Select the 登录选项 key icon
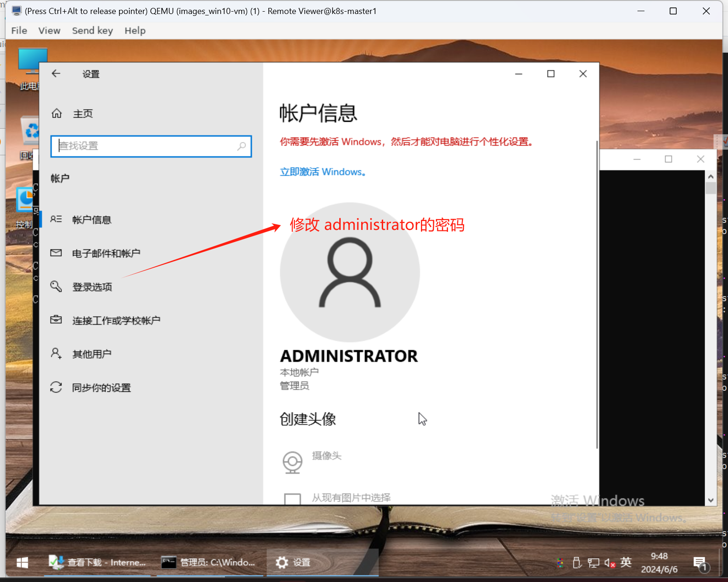The height and width of the screenshot is (582, 728). point(56,286)
